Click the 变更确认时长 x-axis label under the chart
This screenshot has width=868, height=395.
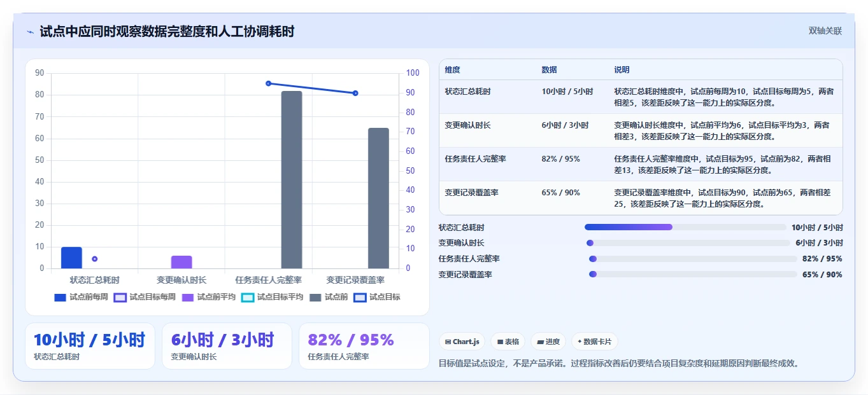coord(181,280)
